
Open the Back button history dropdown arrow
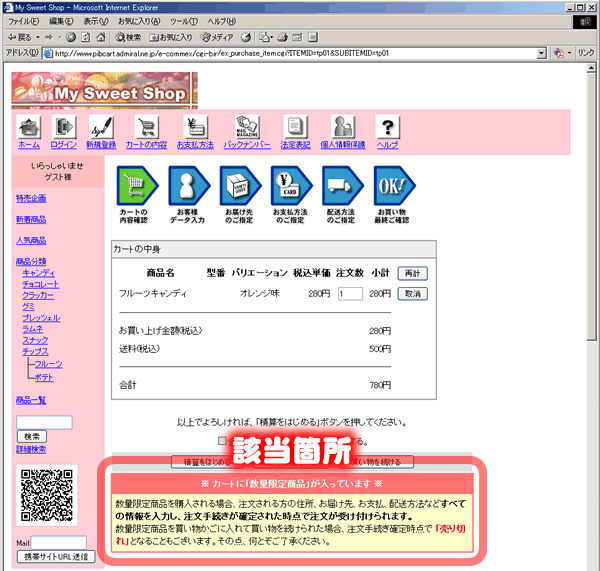(38, 37)
